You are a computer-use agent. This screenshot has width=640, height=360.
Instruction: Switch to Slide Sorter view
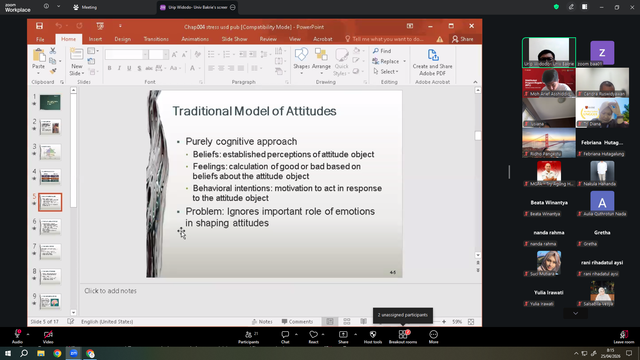[x=347, y=322]
